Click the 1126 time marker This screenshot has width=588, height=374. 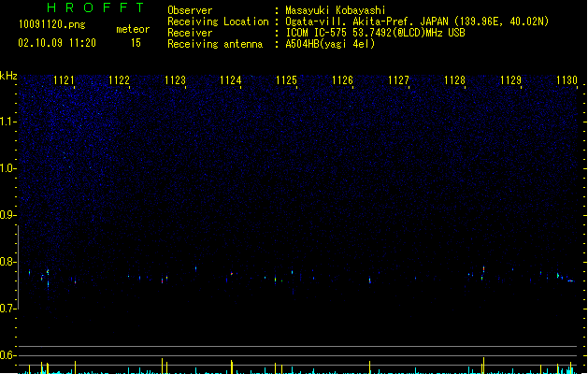(x=342, y=80)
